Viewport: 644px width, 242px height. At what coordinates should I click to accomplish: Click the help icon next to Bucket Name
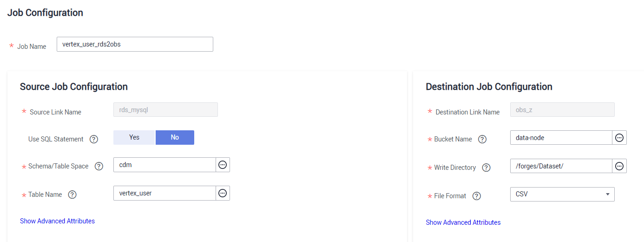point(482,139)
